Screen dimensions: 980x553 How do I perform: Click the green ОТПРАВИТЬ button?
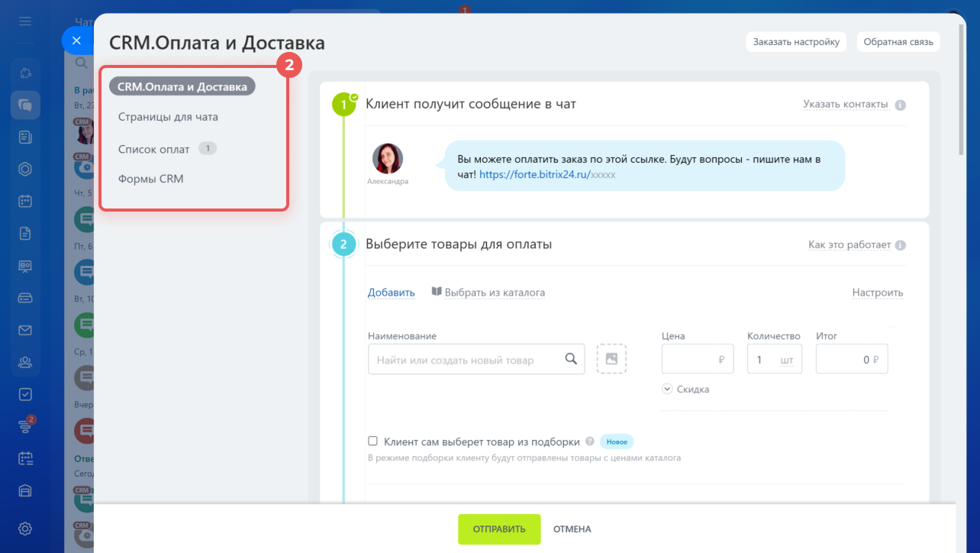tap(499, 529)
